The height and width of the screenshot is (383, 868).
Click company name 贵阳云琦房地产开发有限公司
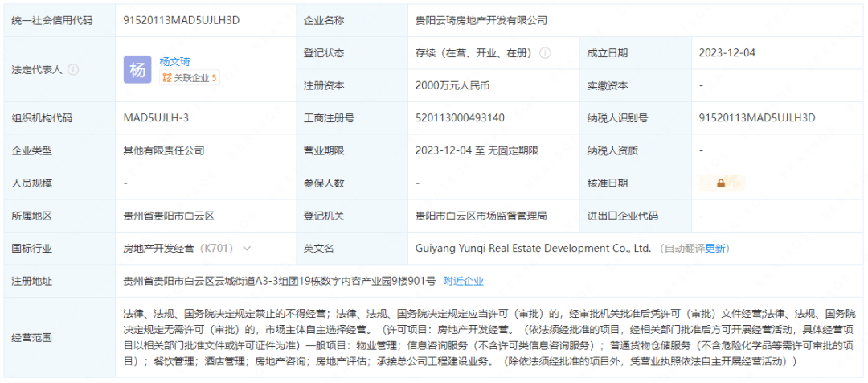[481, 21]
